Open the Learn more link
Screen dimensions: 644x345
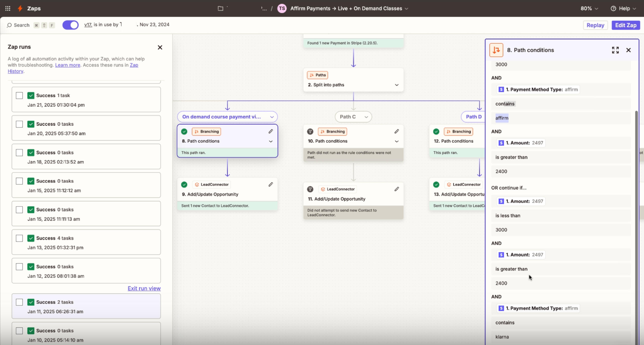coord(68,65)
